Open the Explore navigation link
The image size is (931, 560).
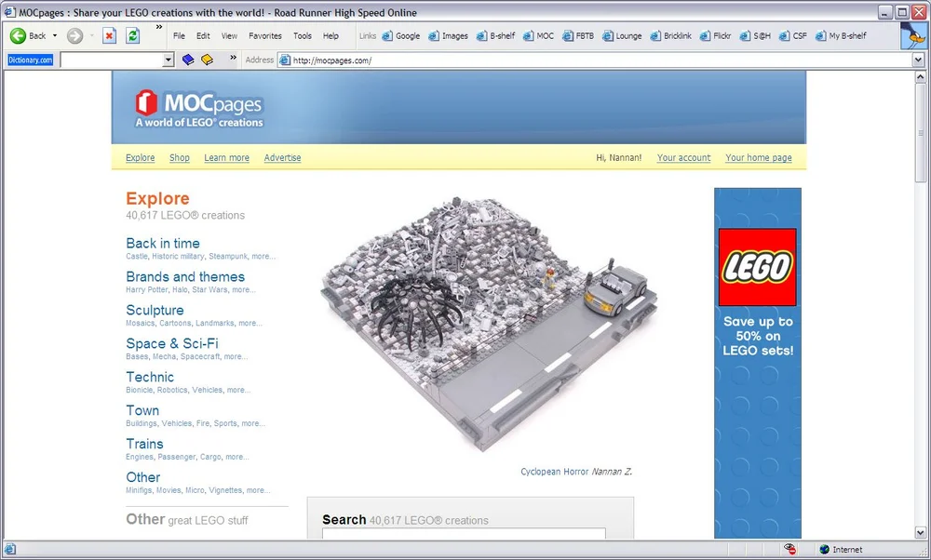tap(141, 158)
